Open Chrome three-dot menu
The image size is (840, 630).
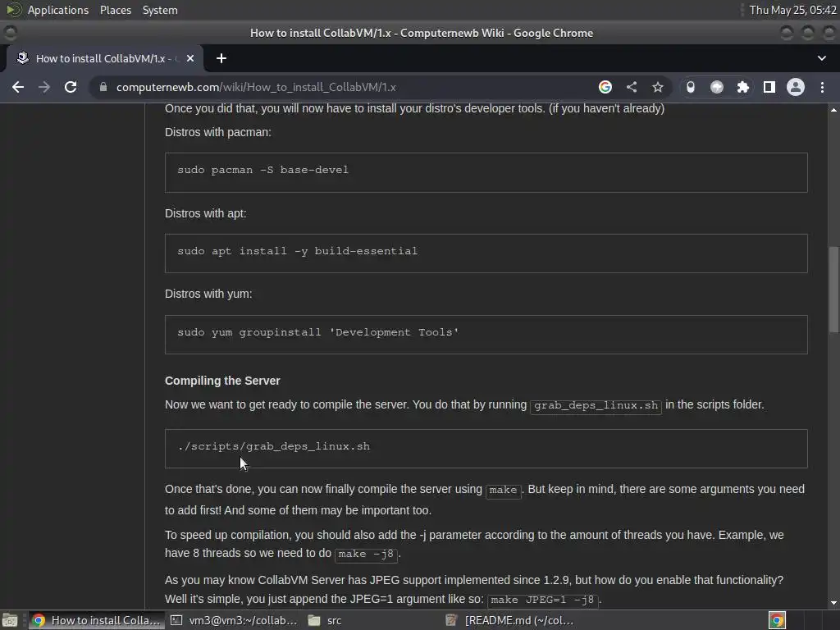tap(822, 87)
